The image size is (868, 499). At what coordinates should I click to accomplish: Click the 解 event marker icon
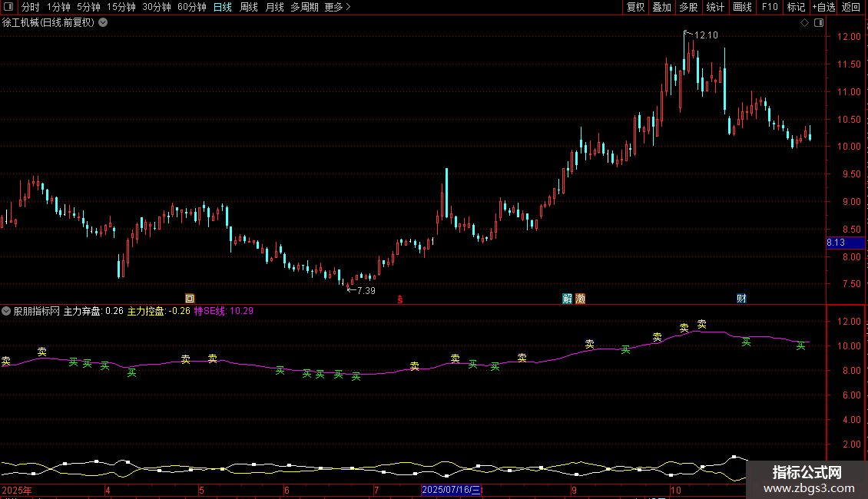point(568,299)
